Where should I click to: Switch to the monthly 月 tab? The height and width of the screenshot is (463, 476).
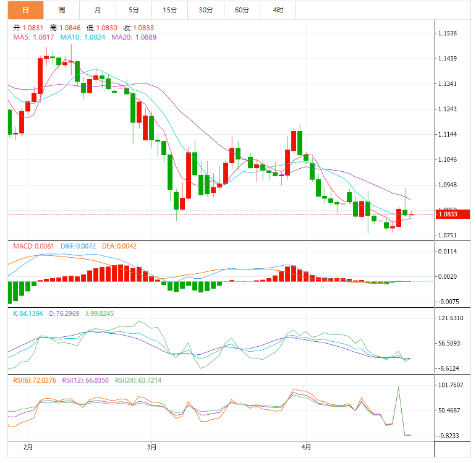coord(98,10)
